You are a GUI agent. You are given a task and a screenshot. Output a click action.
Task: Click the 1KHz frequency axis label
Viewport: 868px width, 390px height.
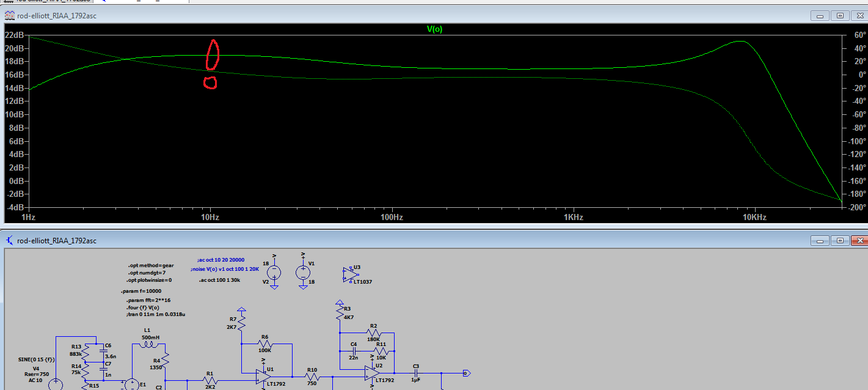[x=574, y=218]
